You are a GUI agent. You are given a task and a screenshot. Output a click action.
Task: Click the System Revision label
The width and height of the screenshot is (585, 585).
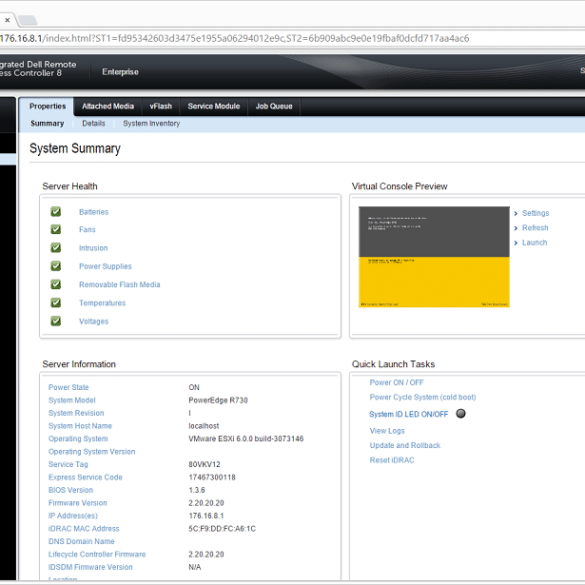tap(76, 413)
